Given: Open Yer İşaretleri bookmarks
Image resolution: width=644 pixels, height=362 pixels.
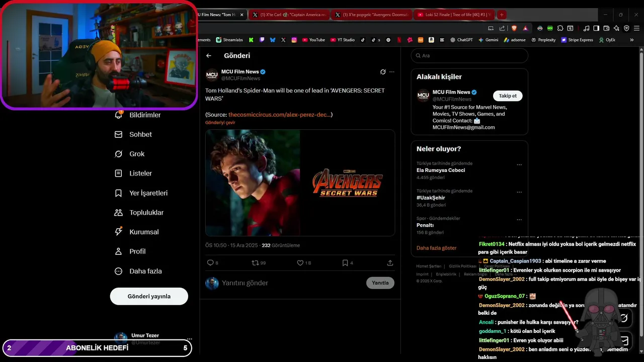Looking at the screenshot, I should (141, 193).
